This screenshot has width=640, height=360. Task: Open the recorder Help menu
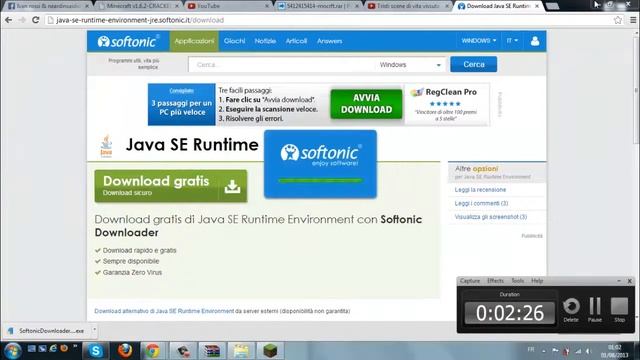click(x=537, y=281)
